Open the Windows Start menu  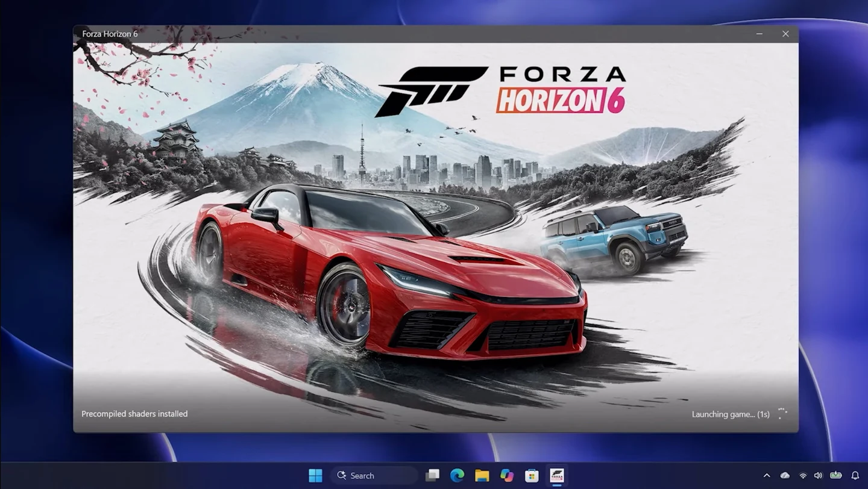coord(315,476)
